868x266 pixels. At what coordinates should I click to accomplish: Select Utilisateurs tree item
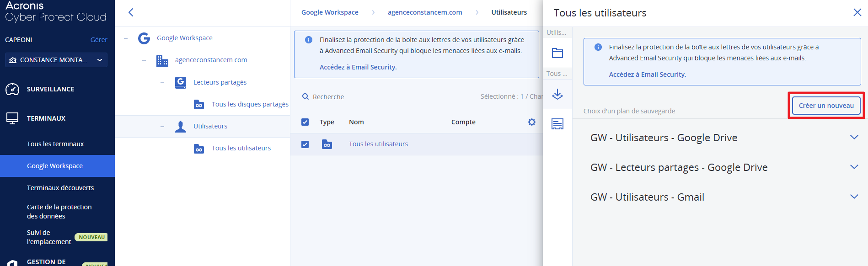pyautogui.click(x=210, y=126)
